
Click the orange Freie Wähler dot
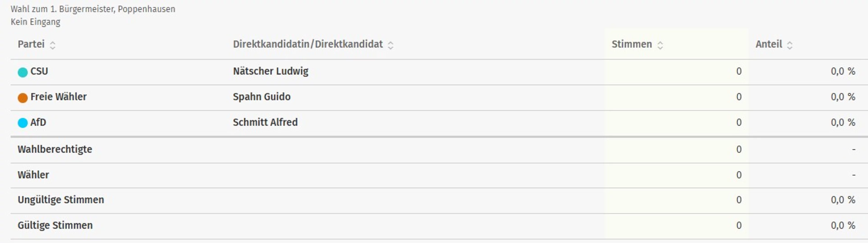(x=23, y=98)
